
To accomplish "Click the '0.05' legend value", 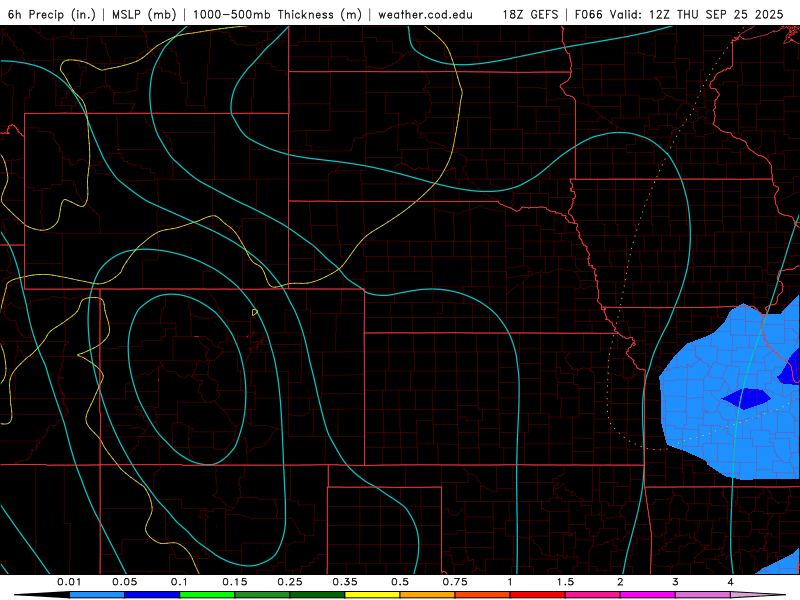I will (x=124, y=582).
